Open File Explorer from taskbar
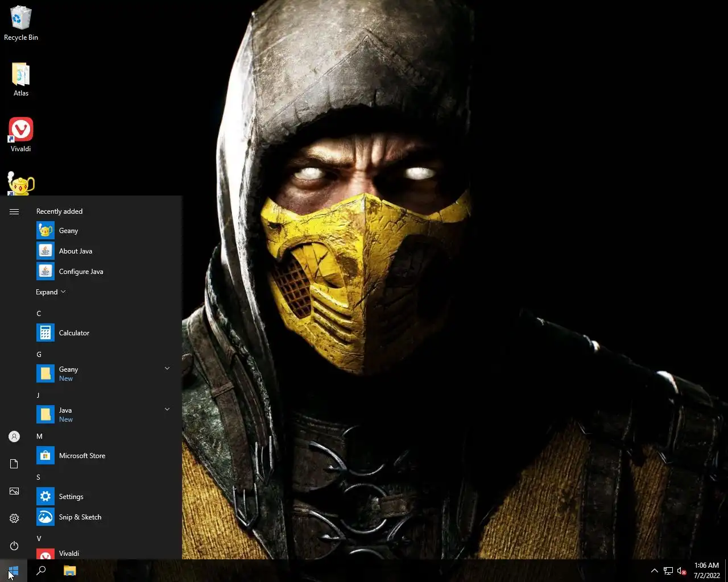Screen dimensions: 728x582 click(69, 571)
